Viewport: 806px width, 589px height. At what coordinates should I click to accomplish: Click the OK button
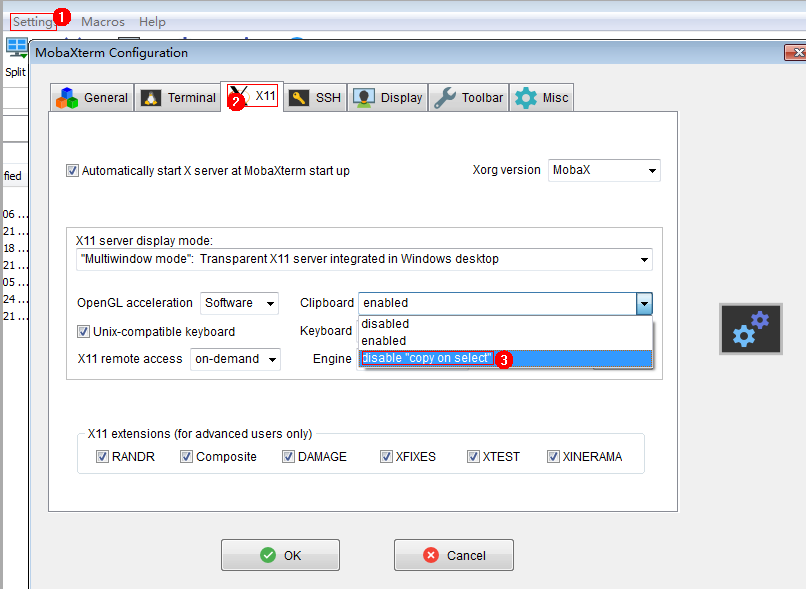pos(281,555)
